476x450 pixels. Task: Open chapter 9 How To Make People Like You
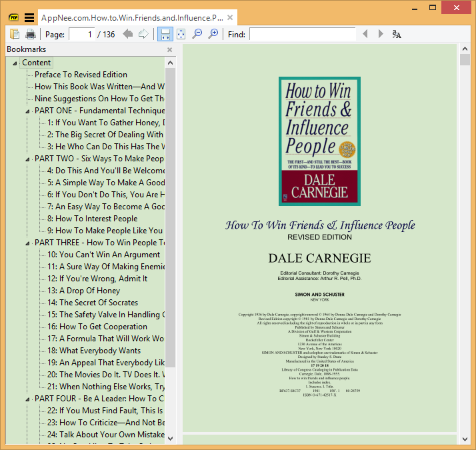coord(105,231)
